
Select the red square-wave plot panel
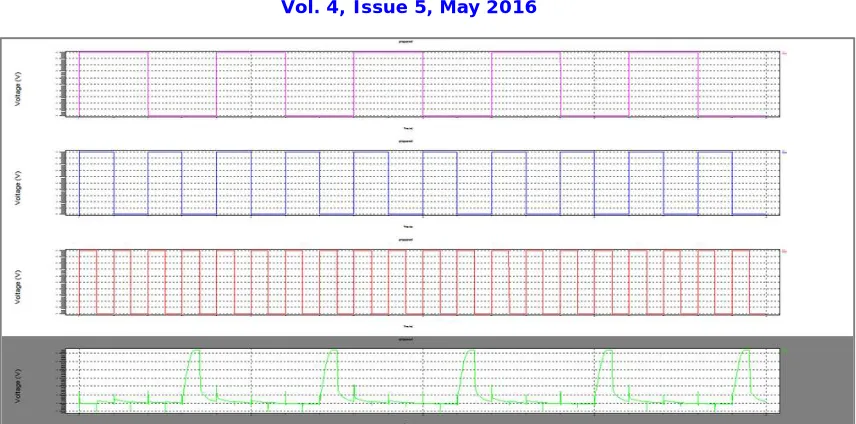pos(423,282)
